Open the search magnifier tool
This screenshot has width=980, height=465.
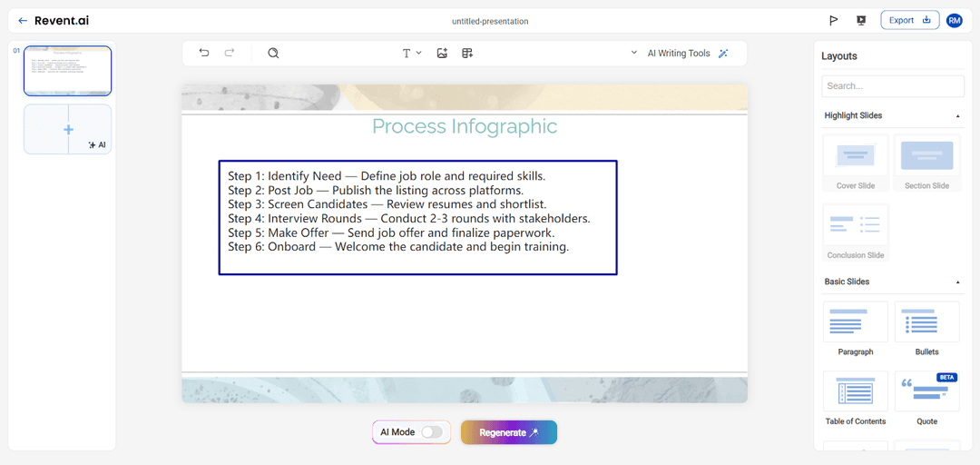[273, 54]
